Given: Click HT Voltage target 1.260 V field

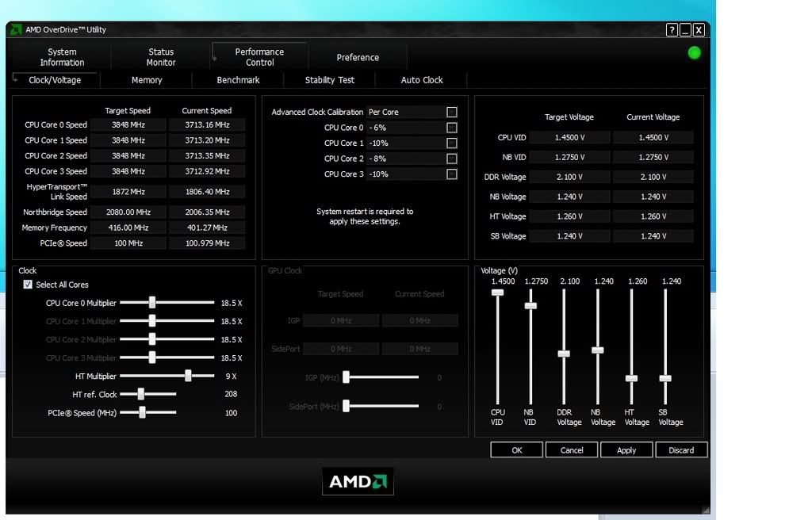Looking at the screenshot, I should pos(569,216).
